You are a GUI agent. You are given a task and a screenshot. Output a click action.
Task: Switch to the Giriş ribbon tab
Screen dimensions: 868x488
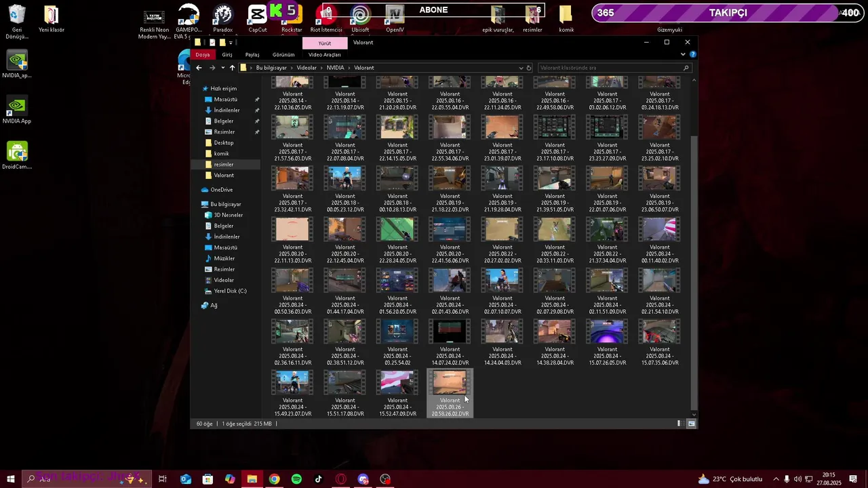(x=227, y=55)
